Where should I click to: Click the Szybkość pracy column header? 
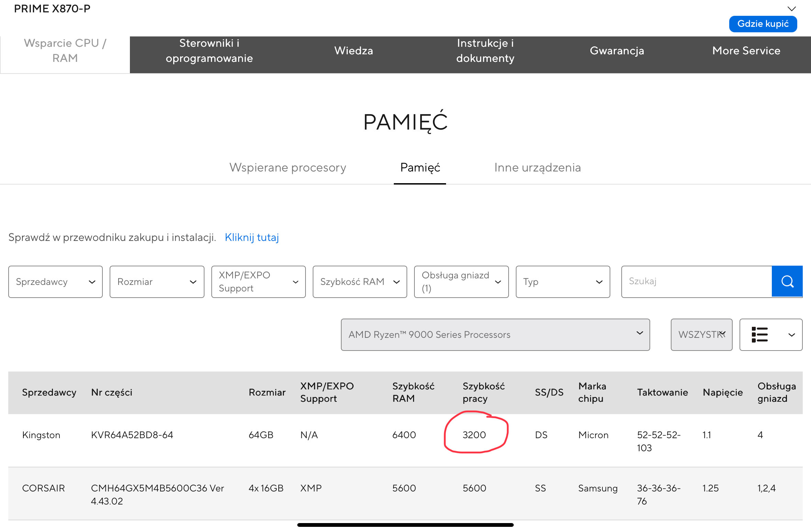484,392
